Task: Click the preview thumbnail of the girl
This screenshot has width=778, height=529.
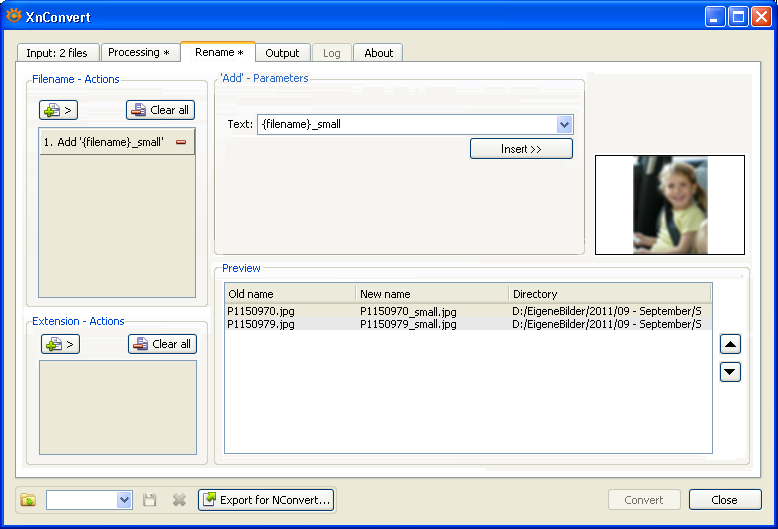Action: 670,205
